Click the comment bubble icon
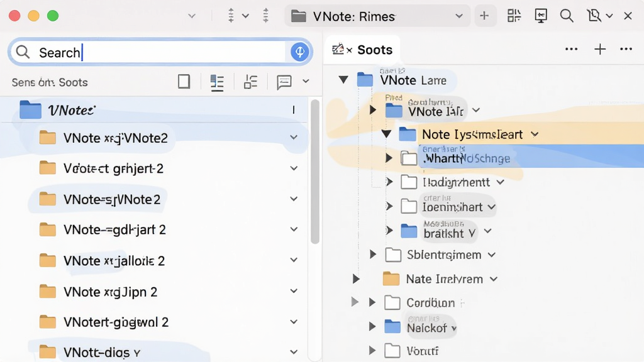This screenshot has height=362, width=644. pyautogui.click(x=284, y=82)
